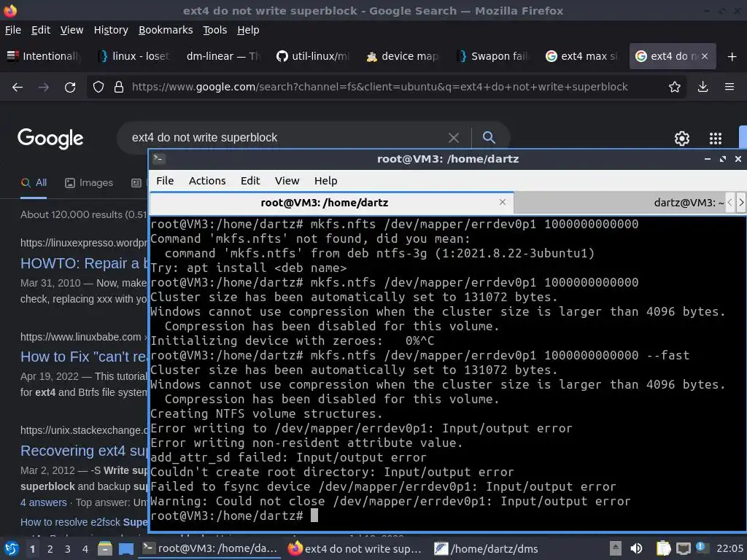The height and width of the screenshot is (560, 747).
Task: Select the Images search tab
Action: pyautogui.click(x=89, y=183)
